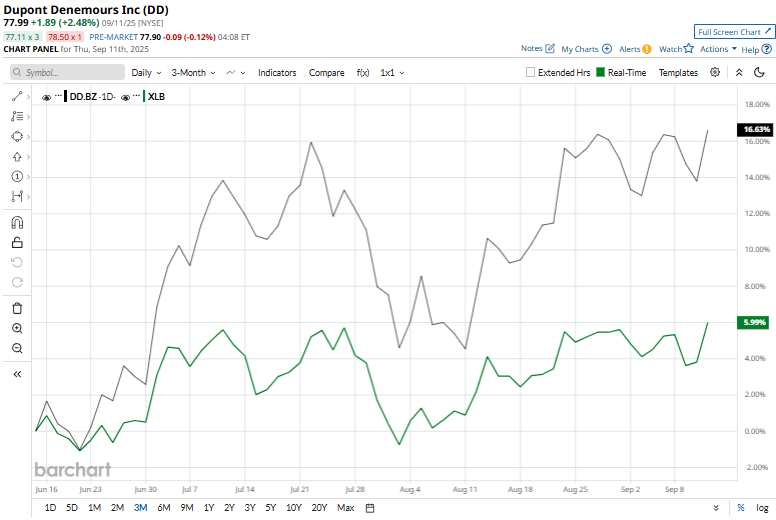Select the 1M time range
This screenshot has height=520, width=776.
point(95,508)
